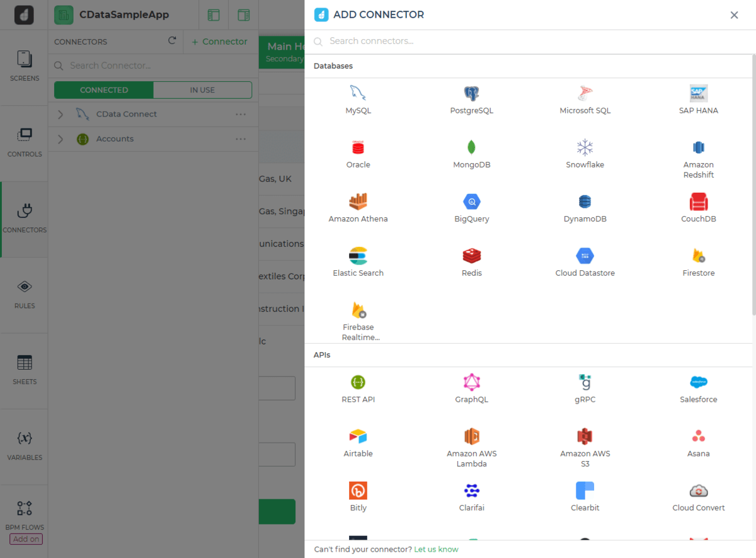Expand the CData Connect tree item
The height and width of the screenshot is (558, 756).
point(60,115)
